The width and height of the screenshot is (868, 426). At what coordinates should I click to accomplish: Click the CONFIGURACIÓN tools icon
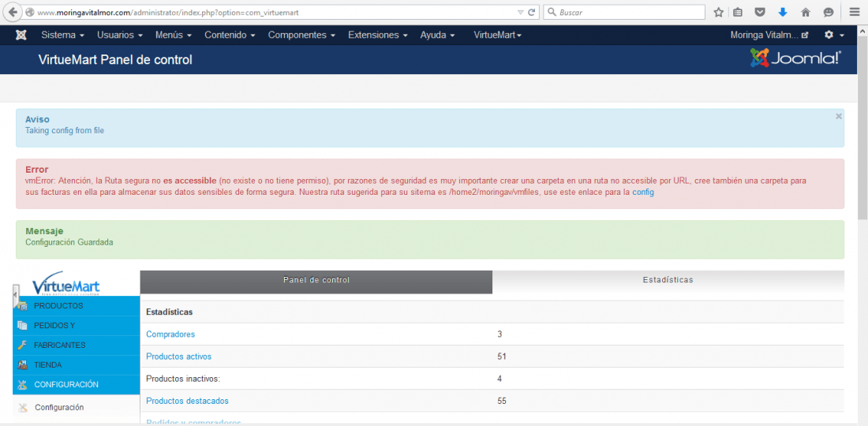(22, 384)
